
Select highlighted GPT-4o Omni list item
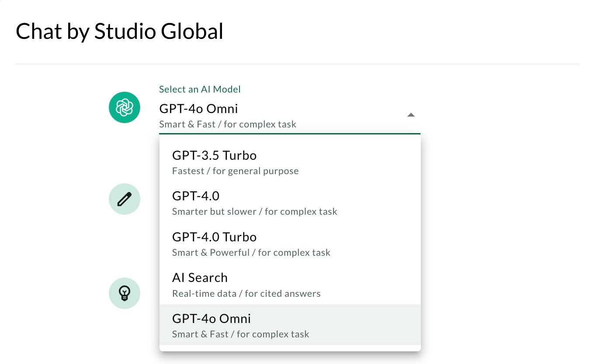pos(290,325)
